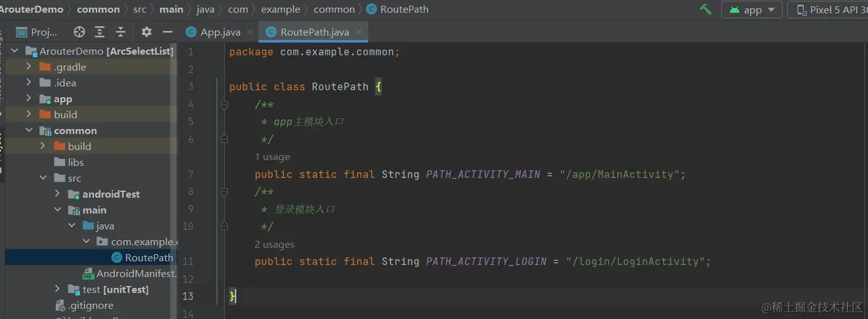The height and width of the screenshot is (319, 868).
Task: Expand the app module arrow
Action: pyautogui.click(x=29, y=98)
